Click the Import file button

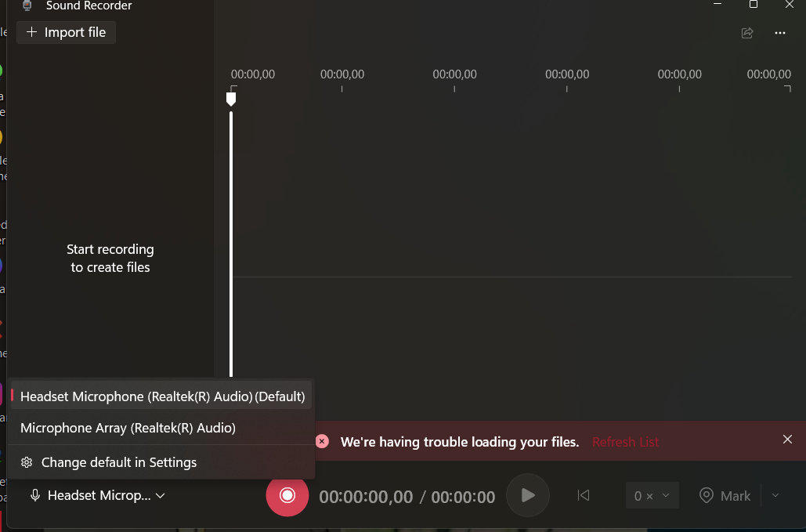coord(67,32)
